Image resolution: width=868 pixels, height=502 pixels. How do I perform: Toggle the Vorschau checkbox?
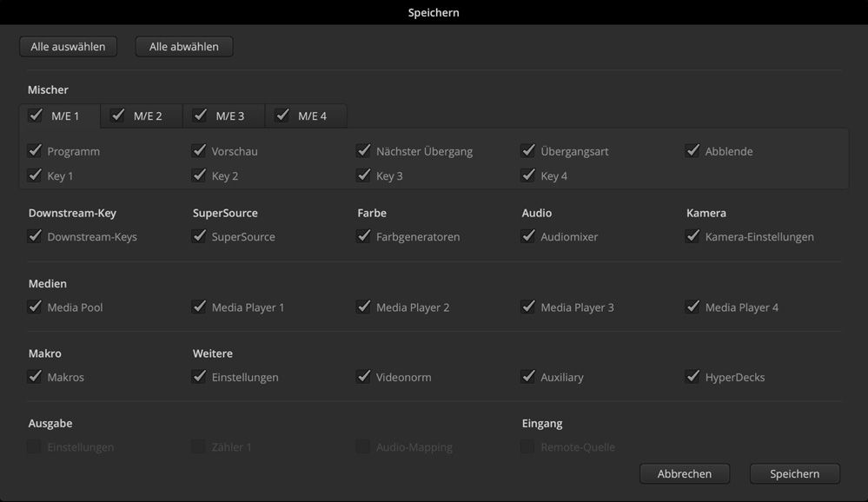click(x=199, y=150)
